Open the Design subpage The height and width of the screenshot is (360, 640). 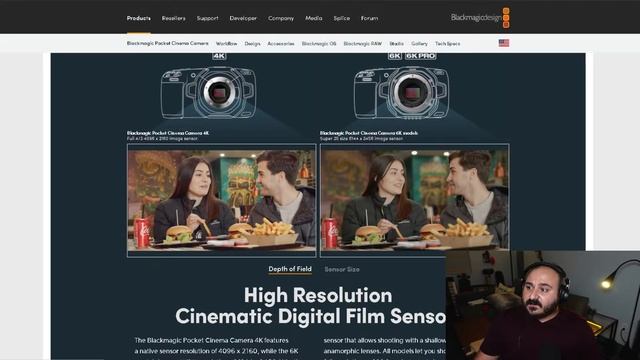(252, 44)
